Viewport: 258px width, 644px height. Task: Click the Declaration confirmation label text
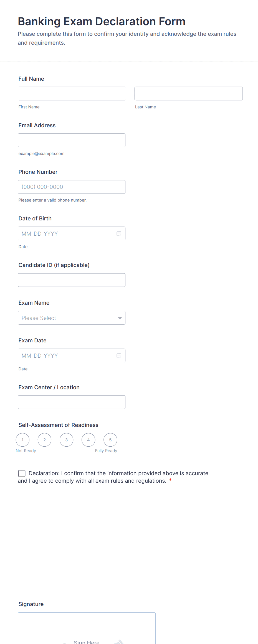click(113, 477)
